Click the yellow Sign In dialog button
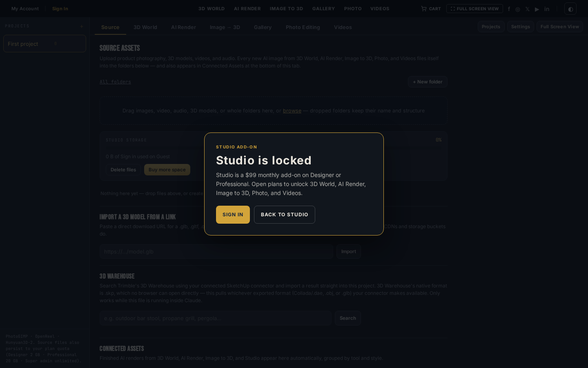The height and width of the screenshot is (368, 588). pyautogui.click(x=233, y=215)
